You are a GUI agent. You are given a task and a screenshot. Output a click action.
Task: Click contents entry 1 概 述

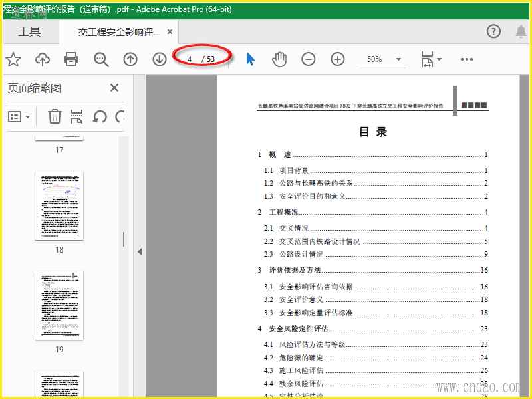pyautogui.click(x=372, y=155)
